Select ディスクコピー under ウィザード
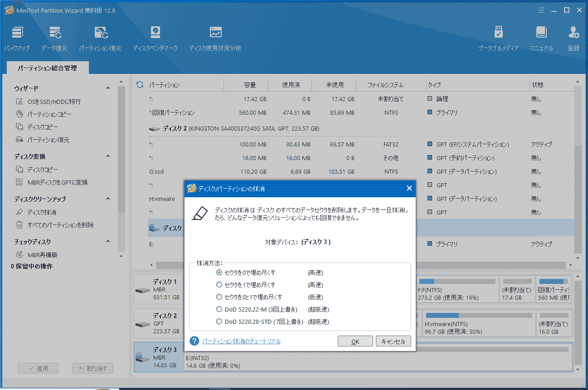588x390 pixels. coord(37,127)
